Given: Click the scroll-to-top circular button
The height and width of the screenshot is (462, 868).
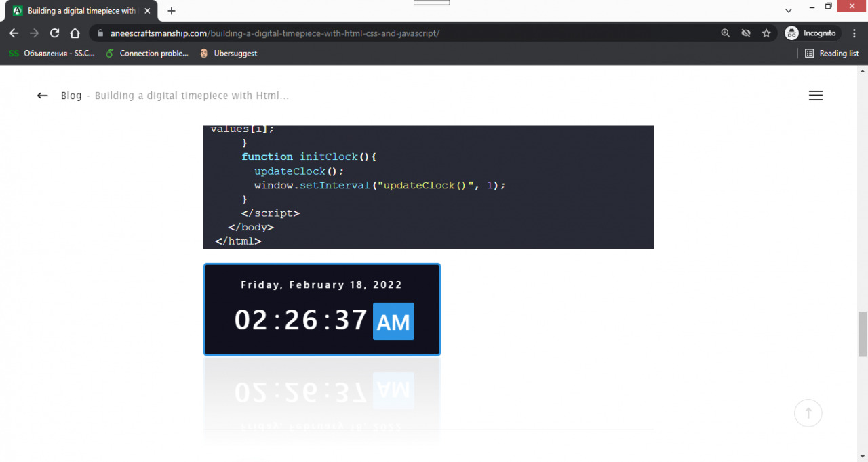Looking at the screenshot, I should (808, 413).
